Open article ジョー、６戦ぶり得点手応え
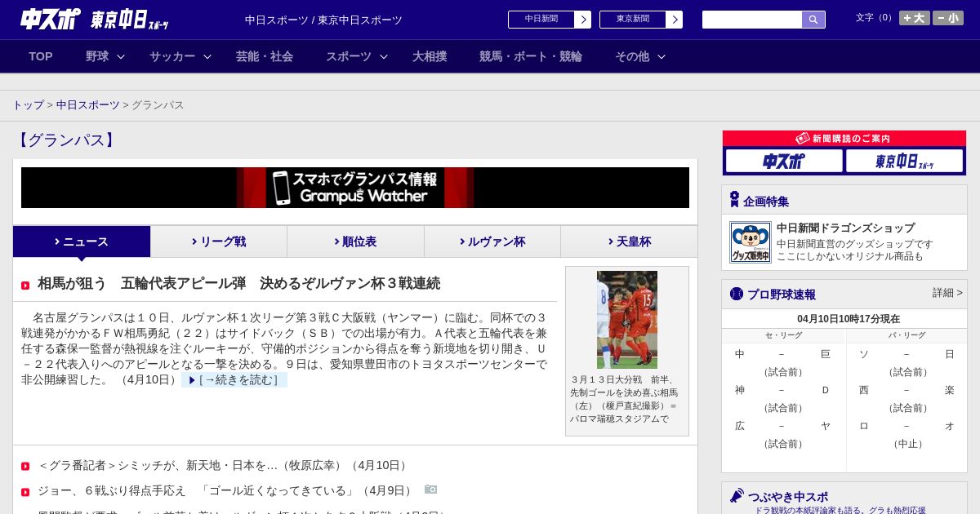The image size is (980, 514). click(228, 491)
